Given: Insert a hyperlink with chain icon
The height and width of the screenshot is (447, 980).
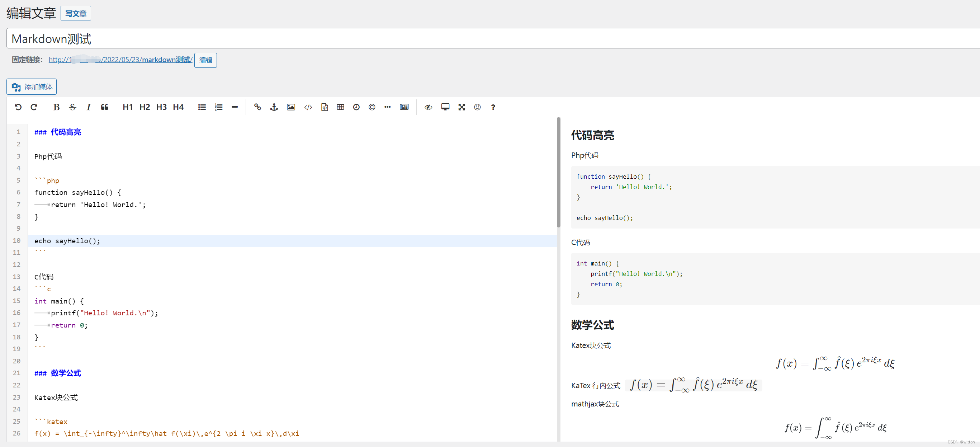Looking at the screenshot, I should [257, 107].
